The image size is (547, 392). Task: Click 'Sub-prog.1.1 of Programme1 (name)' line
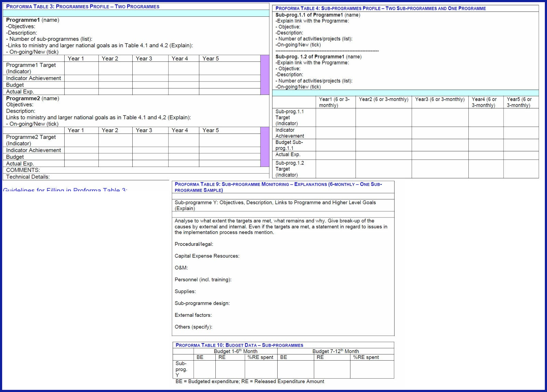pos(318,15)
